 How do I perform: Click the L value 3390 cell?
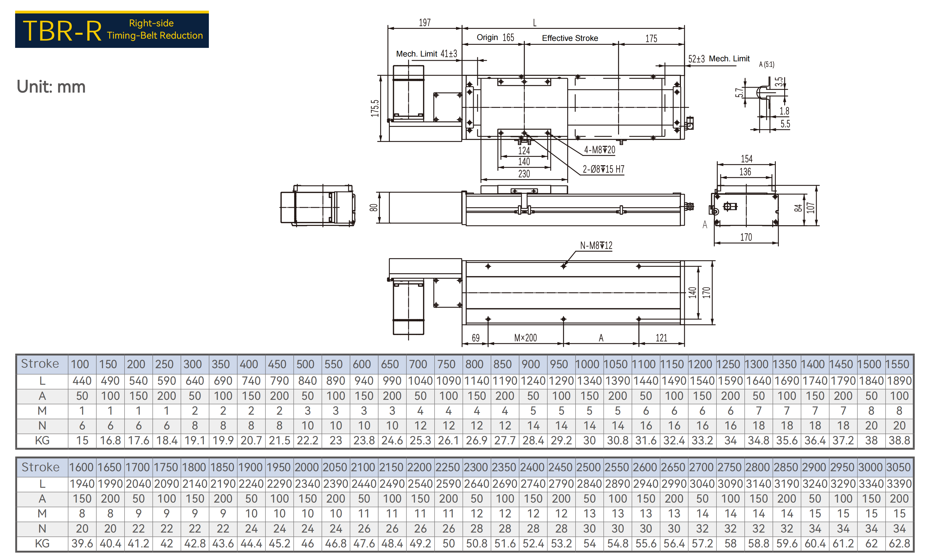(x=899, y=484)
